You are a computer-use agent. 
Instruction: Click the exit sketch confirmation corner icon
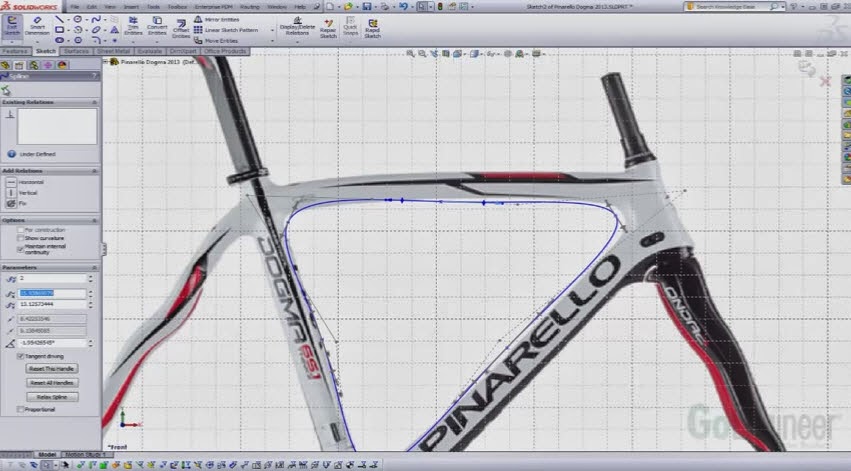coord(807,68)
